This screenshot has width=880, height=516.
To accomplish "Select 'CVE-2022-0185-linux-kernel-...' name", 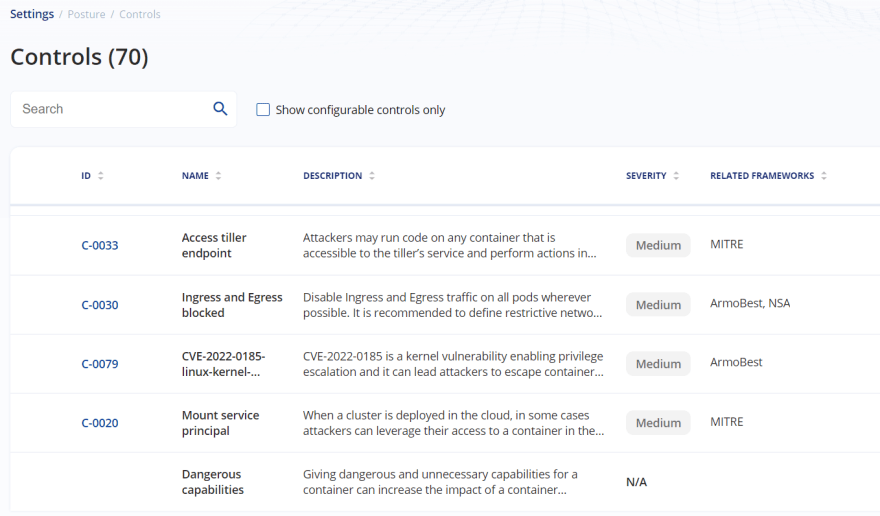I will pyautogui.click(x=223, y=364).
